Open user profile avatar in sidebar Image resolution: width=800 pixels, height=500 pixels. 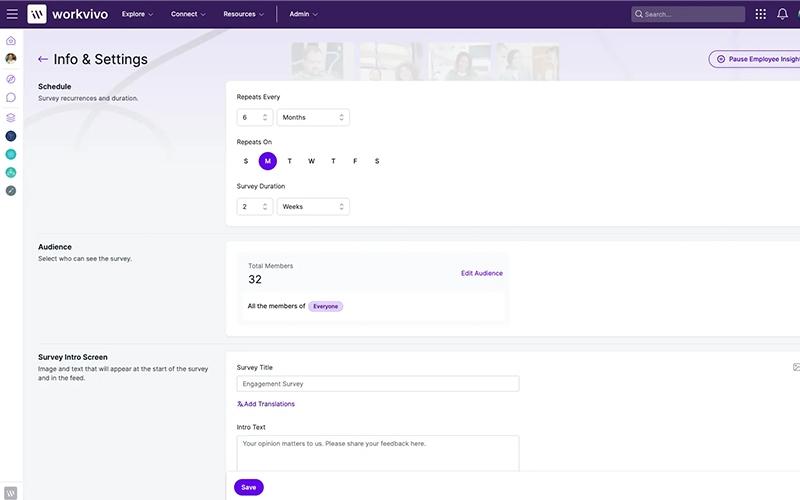point(11,58)
